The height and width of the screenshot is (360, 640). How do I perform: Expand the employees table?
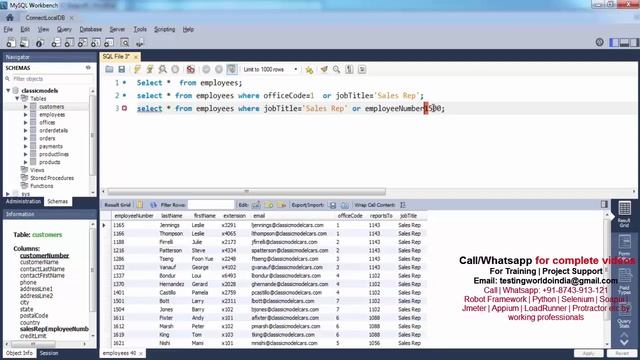[x=26, y=115]
